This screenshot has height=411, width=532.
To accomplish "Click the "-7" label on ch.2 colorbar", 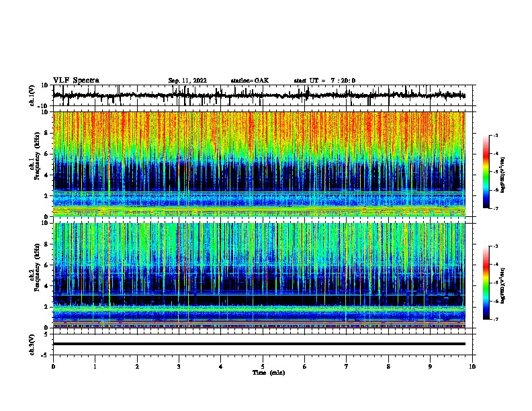I will [x=496, y=320].
